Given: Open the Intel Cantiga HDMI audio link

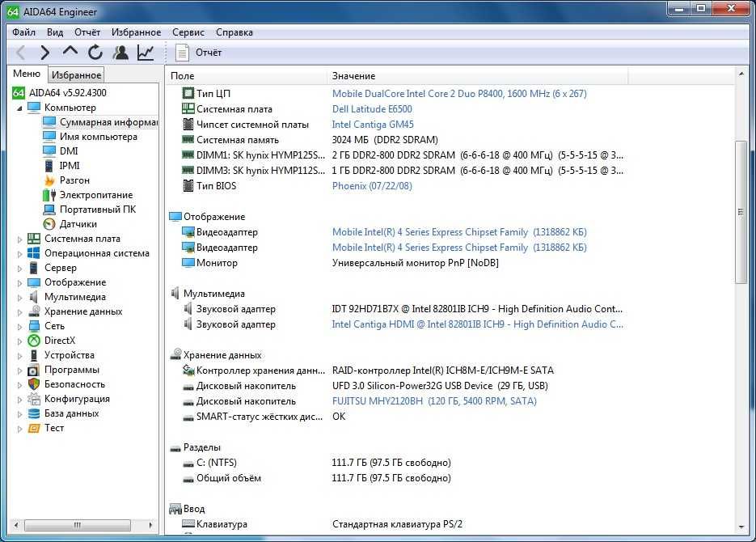Looking at the screenshot, I should 477,324.
